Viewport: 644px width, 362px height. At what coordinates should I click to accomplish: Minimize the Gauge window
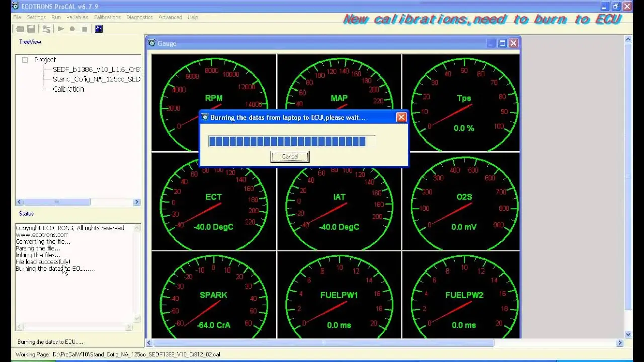pyautogui.click(x=491, y=43)
